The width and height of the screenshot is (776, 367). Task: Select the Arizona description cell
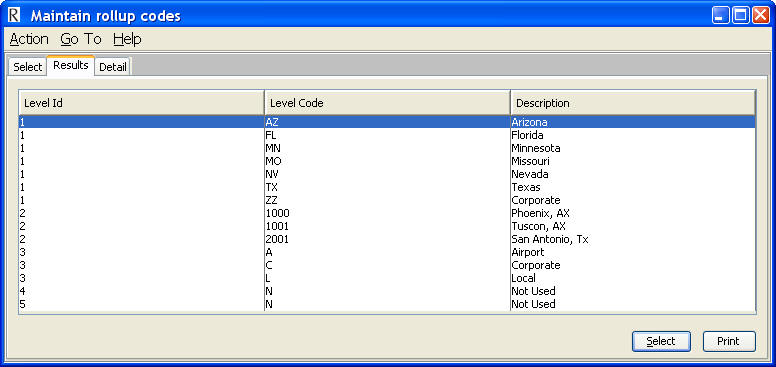[x=633, y=122]
